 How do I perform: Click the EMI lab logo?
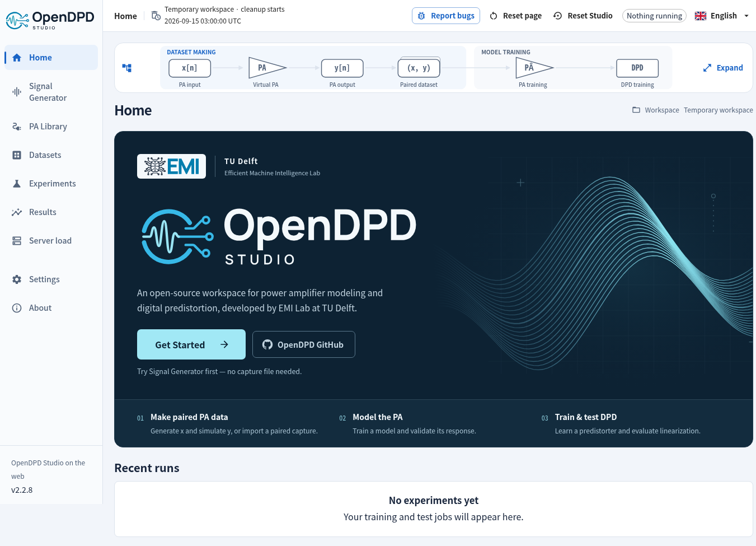[171, 166]
